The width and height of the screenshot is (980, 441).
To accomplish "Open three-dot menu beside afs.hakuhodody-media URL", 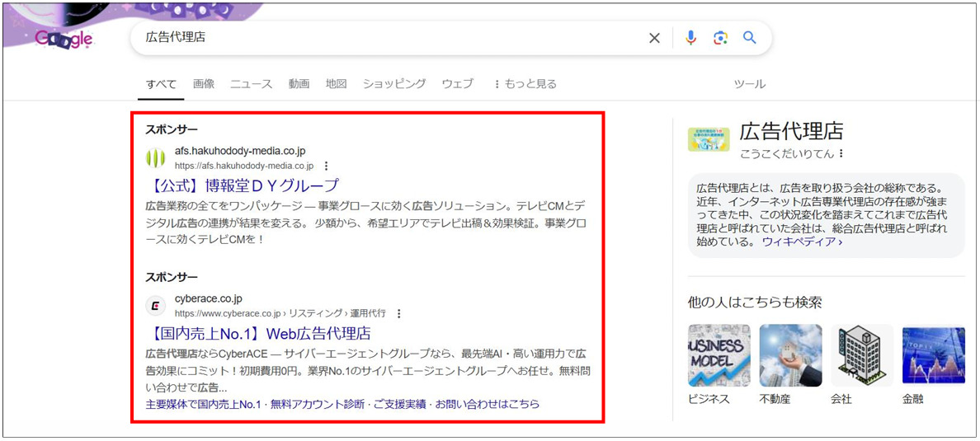I will [x=326, y=167].
